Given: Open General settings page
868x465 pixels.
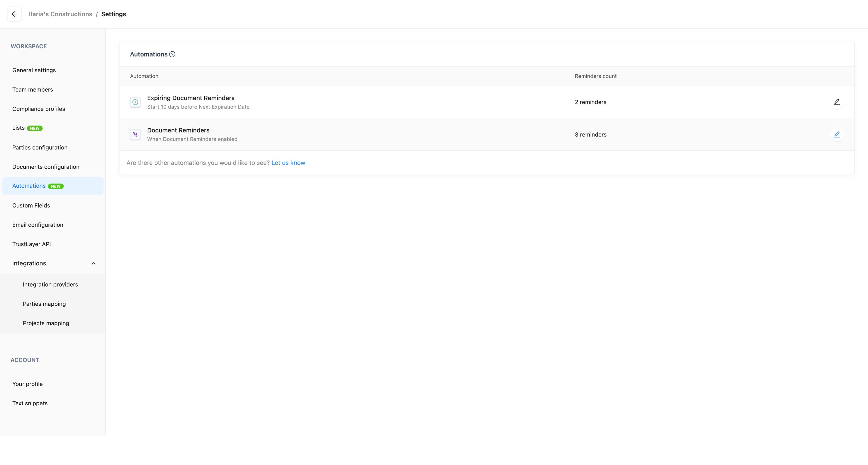Looking at the screenshot, I should (34, 70).
